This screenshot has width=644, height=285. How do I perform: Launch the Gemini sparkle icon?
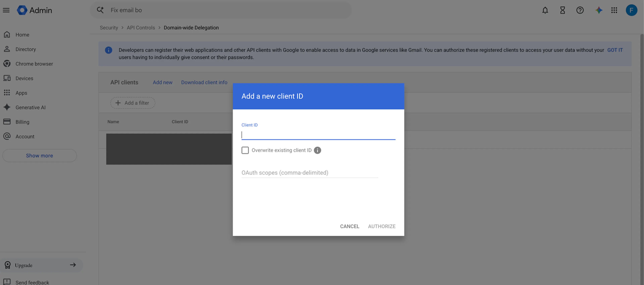[599, 10]
